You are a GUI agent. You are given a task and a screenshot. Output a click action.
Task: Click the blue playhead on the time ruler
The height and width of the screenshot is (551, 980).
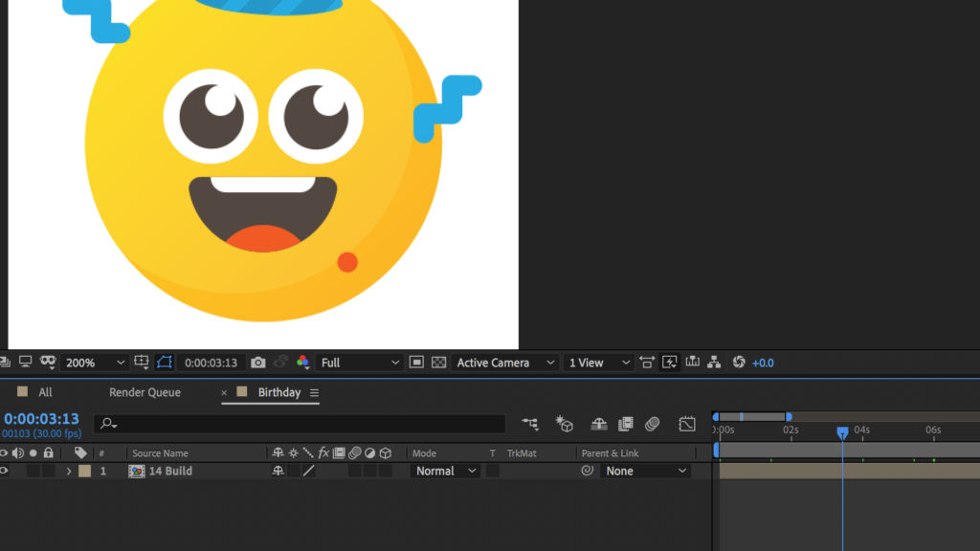pyautogui.click(x=842, y=432)
